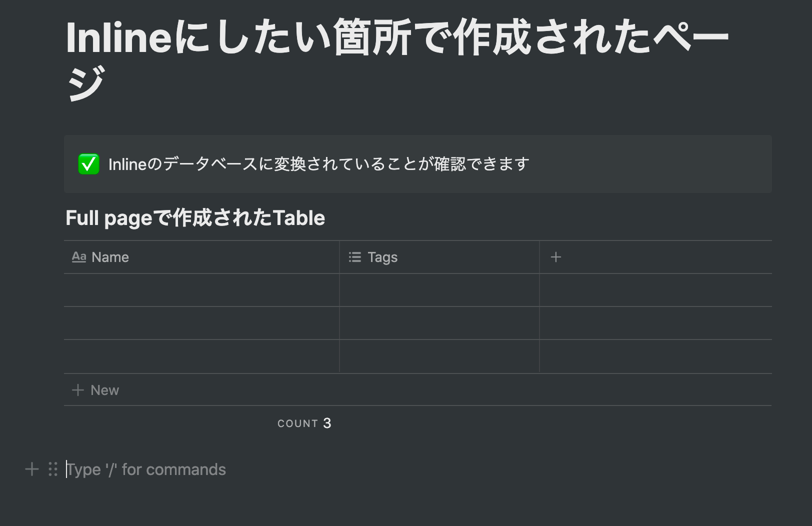812x526 pixels.
Task: Click into the "Type '/' for commands" line
Action: click(146, 469)
